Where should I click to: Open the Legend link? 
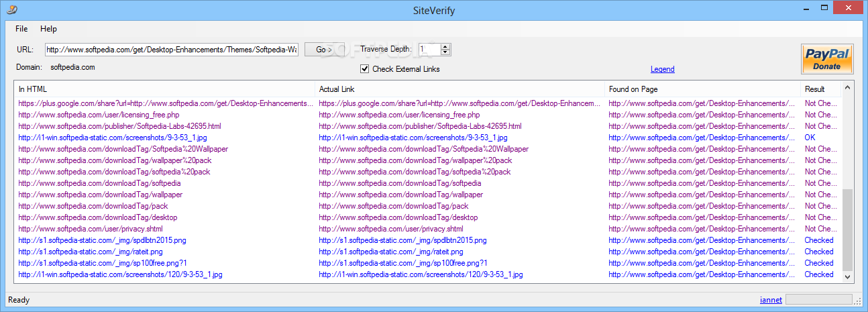coord(662,69)
